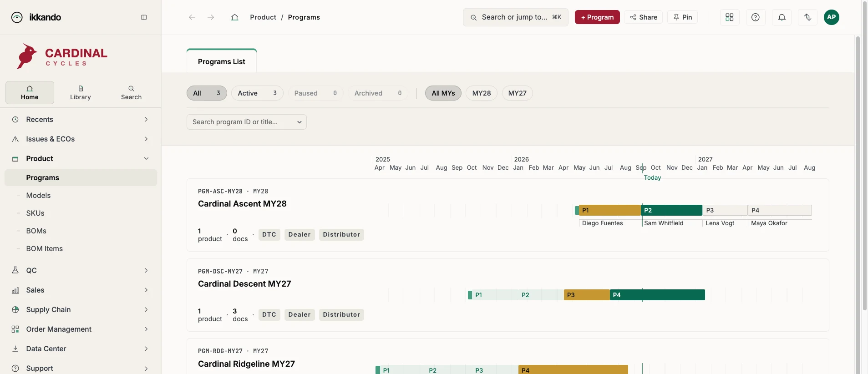Focus the Search or jump to field
This screenshot has width=868, height=374.
[516, 17]
